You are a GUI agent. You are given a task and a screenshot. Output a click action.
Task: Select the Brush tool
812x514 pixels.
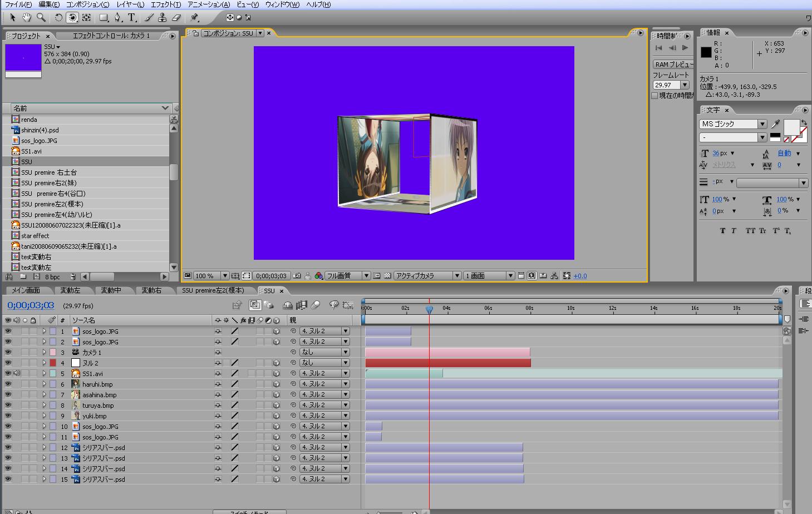click(x=149, y=18)
